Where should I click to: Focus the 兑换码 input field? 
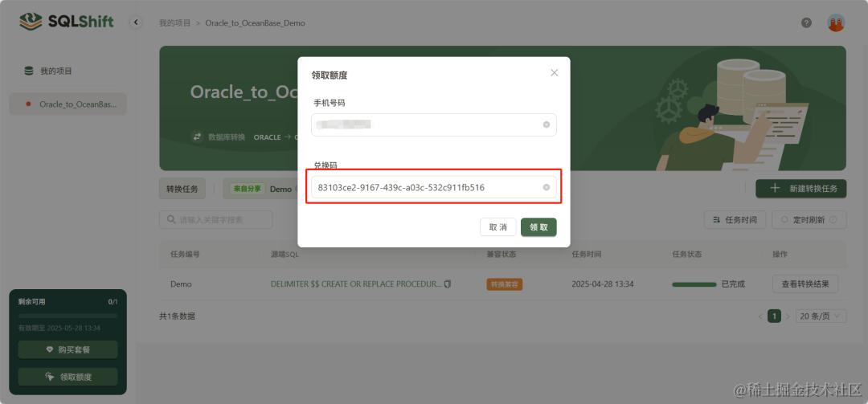click(434, 188)
